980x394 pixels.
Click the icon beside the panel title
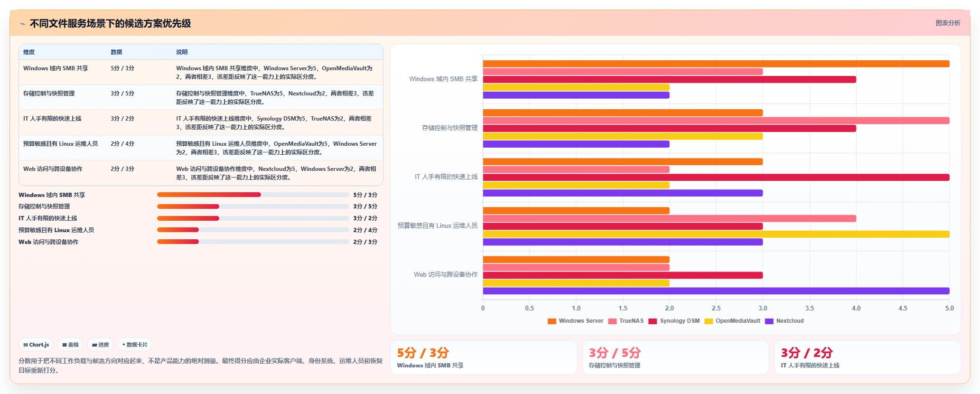(x=22, y=24)
